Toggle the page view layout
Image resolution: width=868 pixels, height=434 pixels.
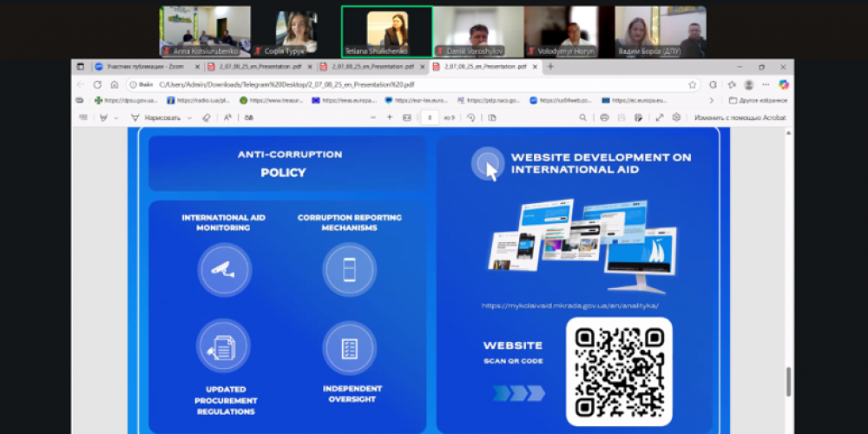pyautogui.click(x=490, y=117)
